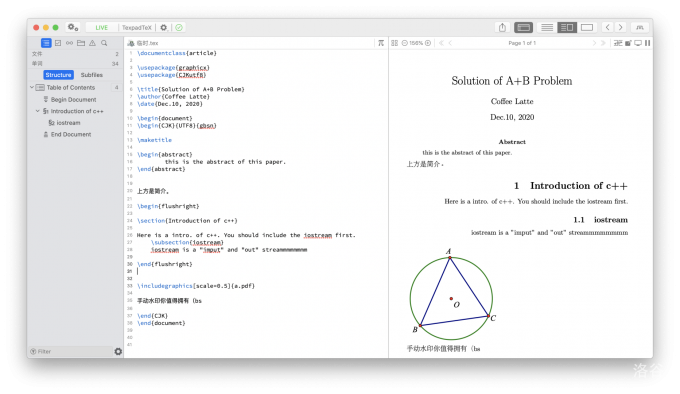Image resolution: width=680 pixels, height=394 pixels.
Task: Zoom in the PDF preview
Action: [x=428, y=43]
